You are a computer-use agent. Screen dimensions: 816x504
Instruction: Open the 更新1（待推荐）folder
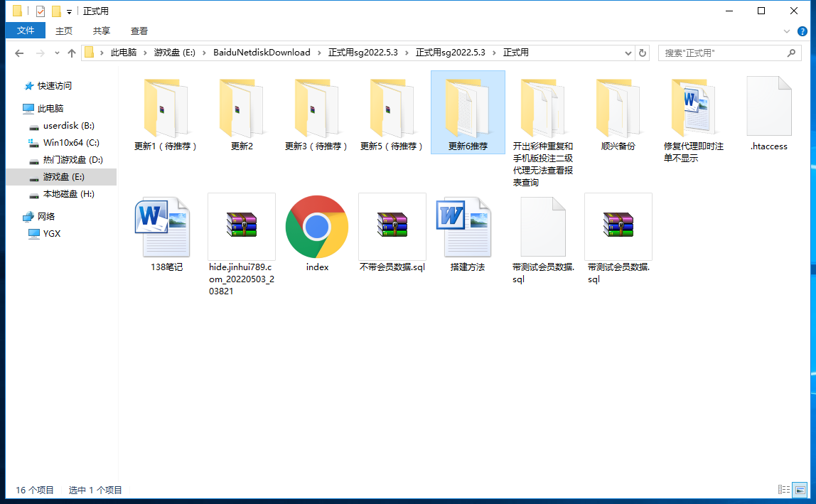click(x=166, y=112)
